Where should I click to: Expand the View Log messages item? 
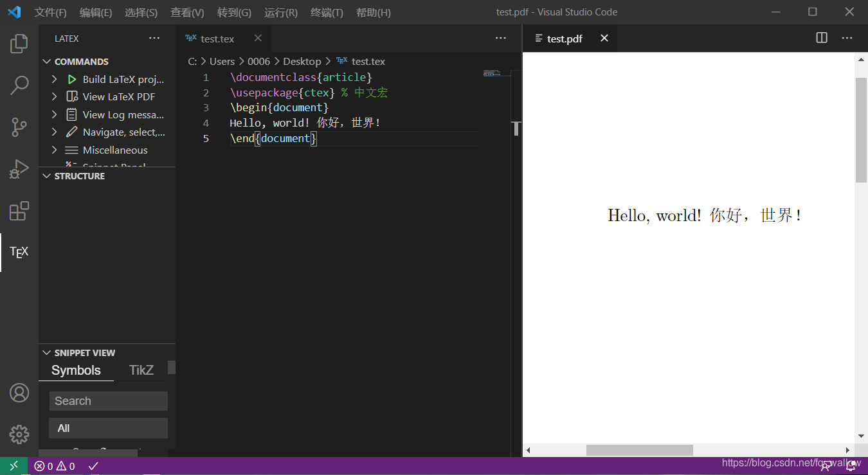[55, 114]
